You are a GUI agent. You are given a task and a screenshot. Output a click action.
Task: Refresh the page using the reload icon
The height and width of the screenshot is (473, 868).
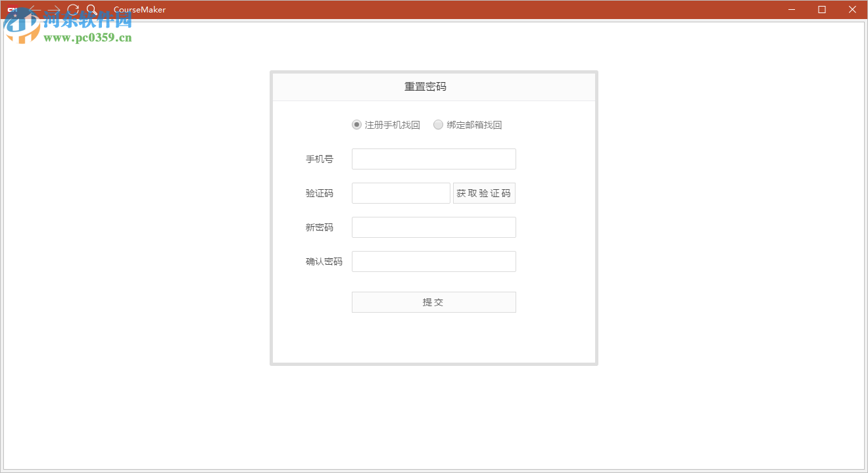[x=73, y=9]
